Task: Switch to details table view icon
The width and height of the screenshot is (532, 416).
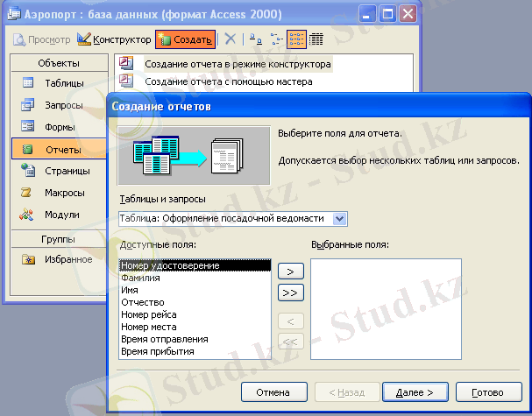Action: point(316,39)
